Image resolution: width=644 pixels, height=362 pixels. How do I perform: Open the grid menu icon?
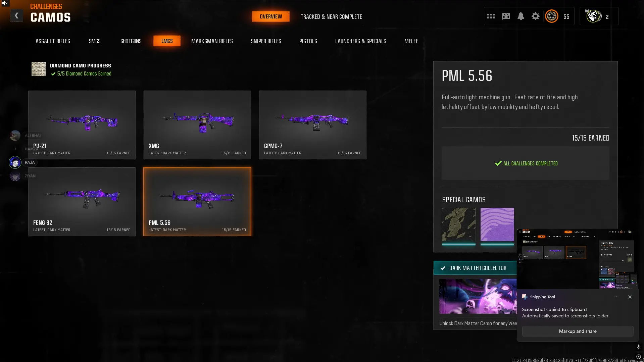click(x=491, y=16)
